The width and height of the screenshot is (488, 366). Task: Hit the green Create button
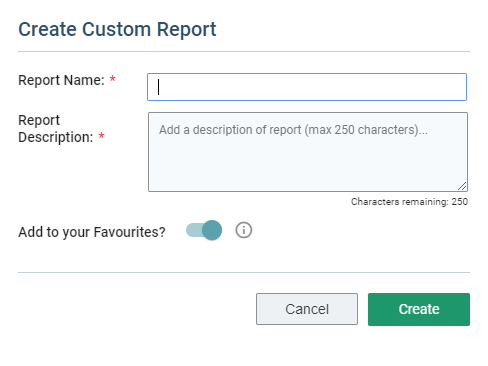pyautogui.click(x=419, y=309)
